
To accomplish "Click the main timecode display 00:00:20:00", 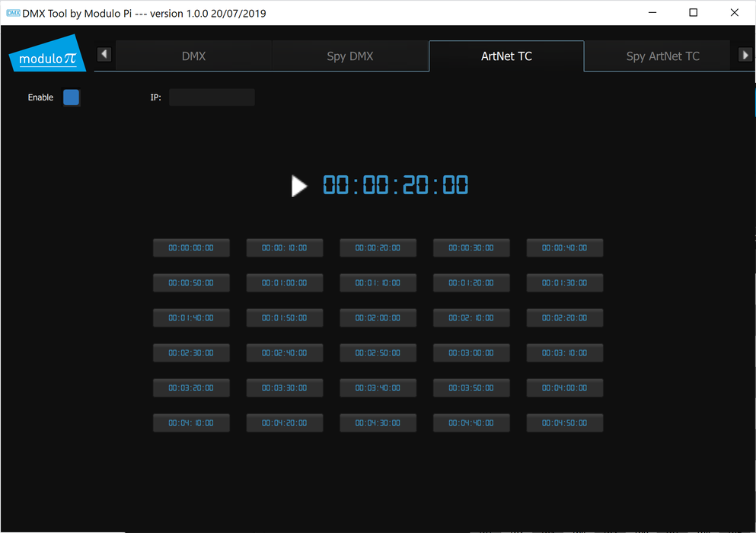I will click(x=395, y=185).
